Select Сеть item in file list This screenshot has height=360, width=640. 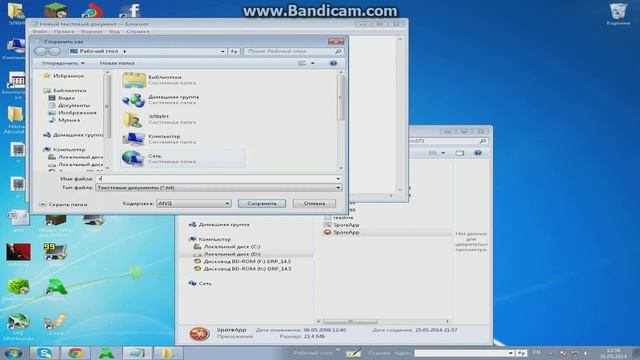coord(183,158)
